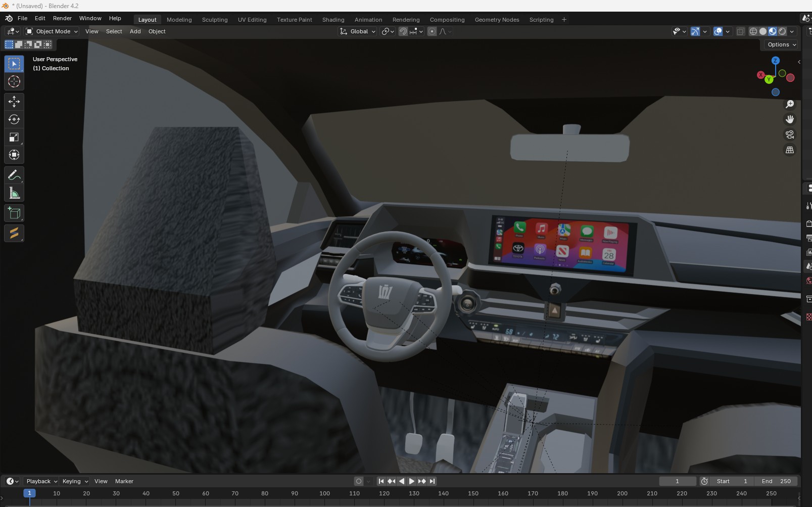Open the Keying popover in timeline
Screen dimensions: 812x507
75,481
